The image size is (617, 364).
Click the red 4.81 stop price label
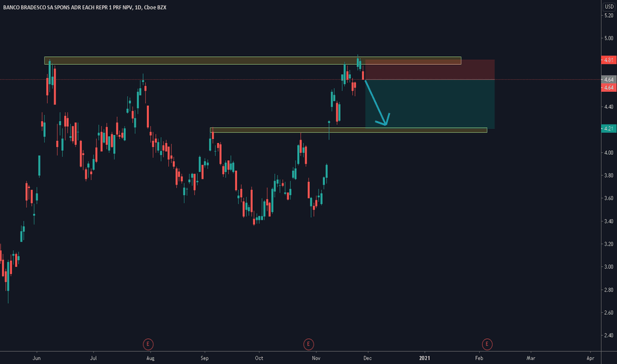[x=609, y=60]
